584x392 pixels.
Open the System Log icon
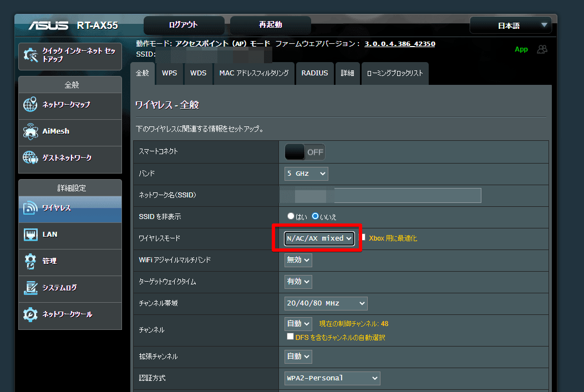point(31,288)
